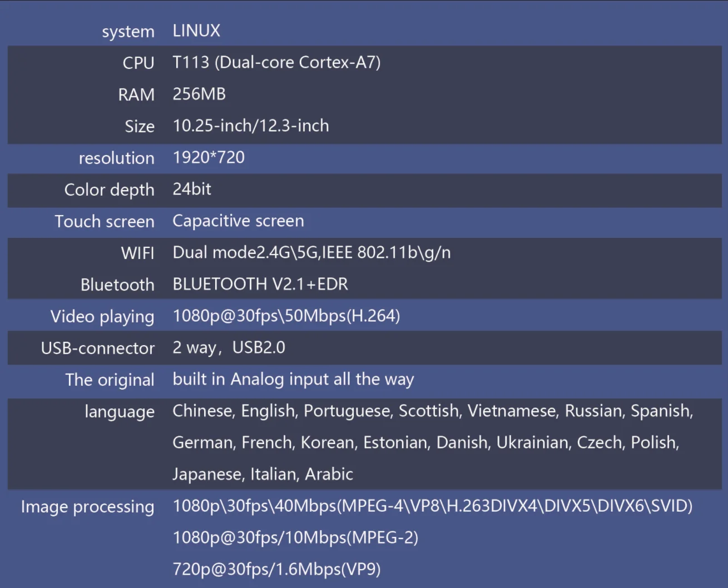Click the Dual mode 2.4G\5G WIFI specification
Screen dimensions: 728x588
tap(311, 252)
